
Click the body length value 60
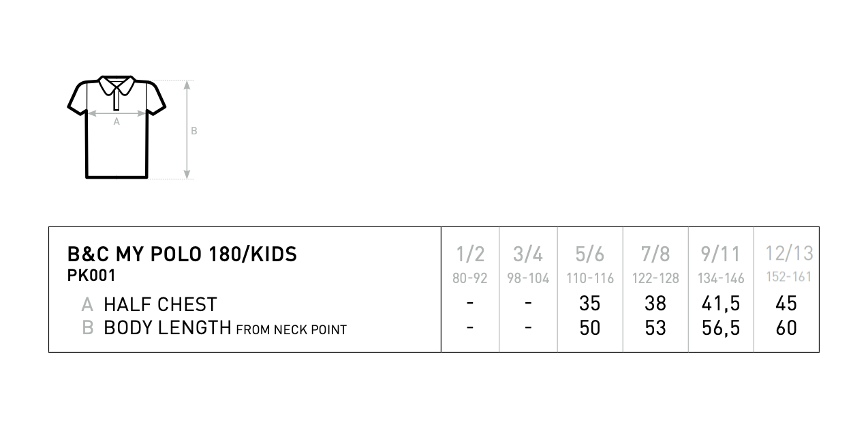coord(786,328)
